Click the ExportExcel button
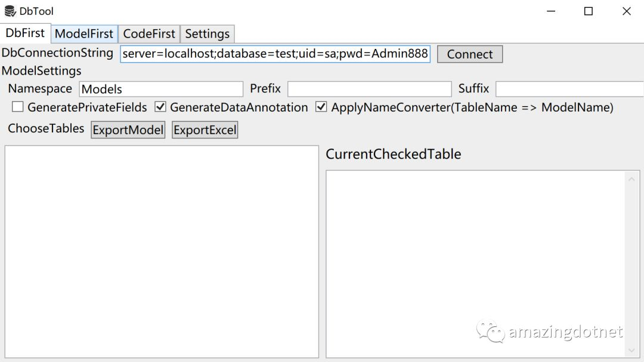 coord(205,130)
